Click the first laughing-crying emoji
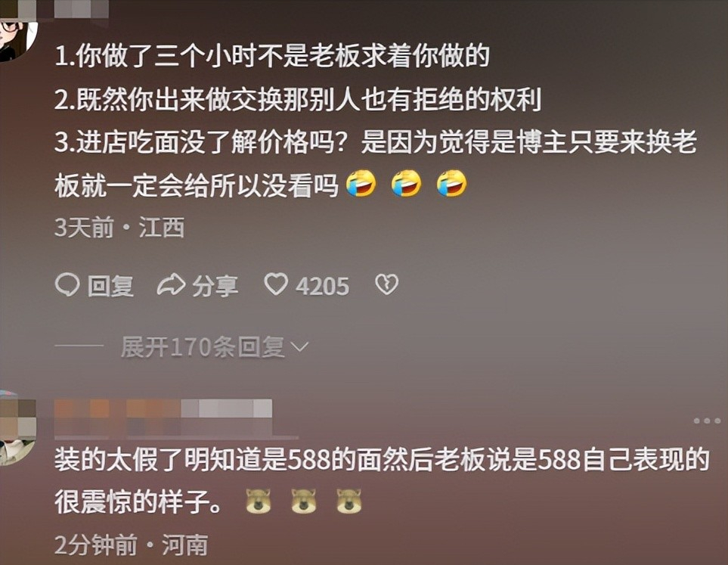Viewport: 728px width, 565px height. pyautogui.click(x=361, y=184)
